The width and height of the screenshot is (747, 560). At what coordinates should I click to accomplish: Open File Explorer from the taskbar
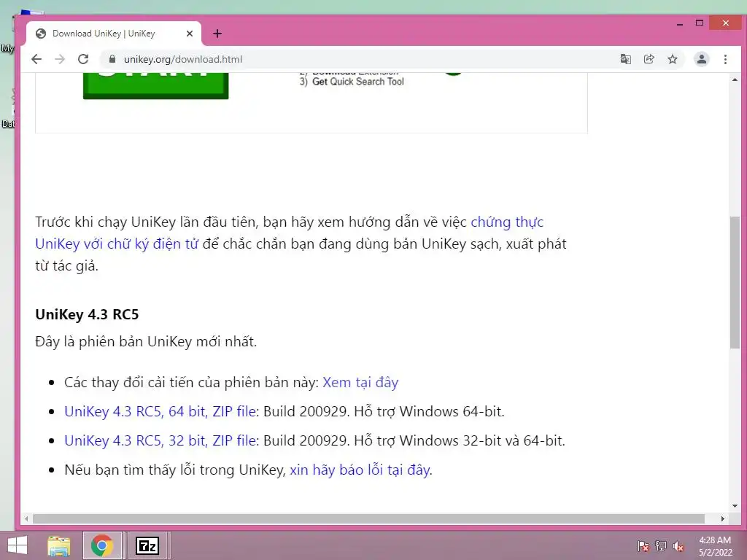pyautogui.click(x=59, y=545)
